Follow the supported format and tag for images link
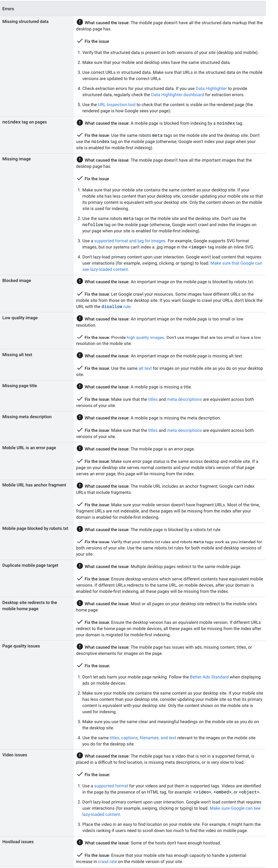Viewport: 278px width, 868px height. tap(130, 241)
